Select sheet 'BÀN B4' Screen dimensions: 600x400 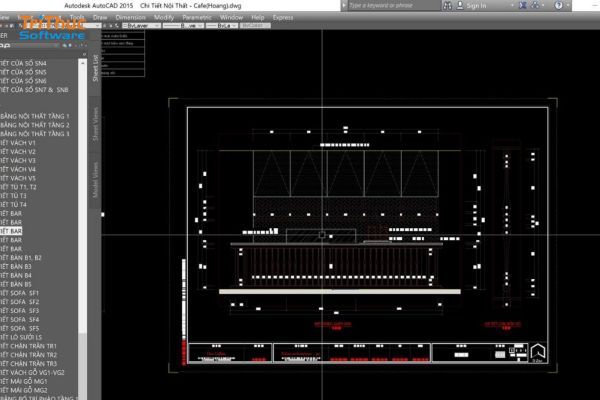click(16, 275)
